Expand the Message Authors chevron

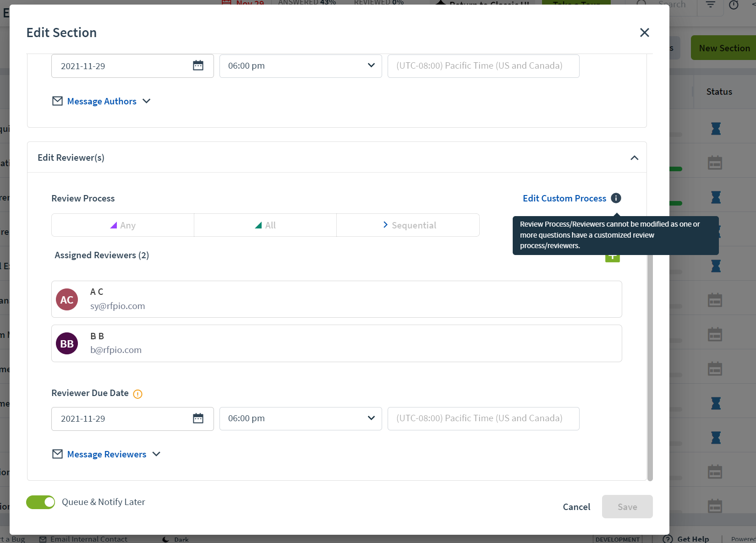147,101
